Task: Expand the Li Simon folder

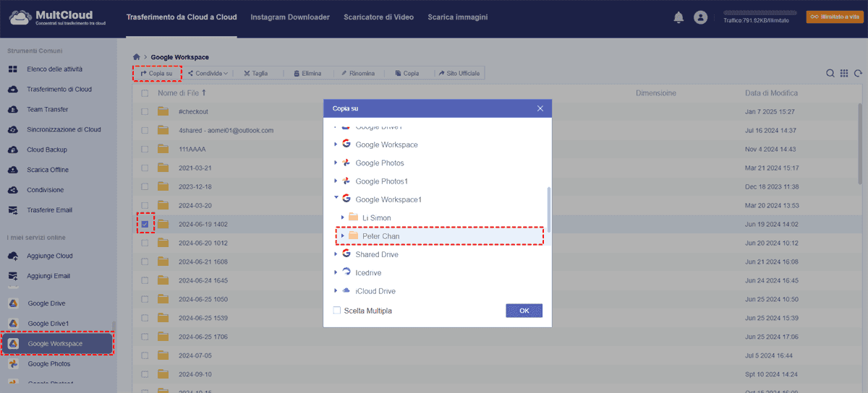Action: coord(343,217)
